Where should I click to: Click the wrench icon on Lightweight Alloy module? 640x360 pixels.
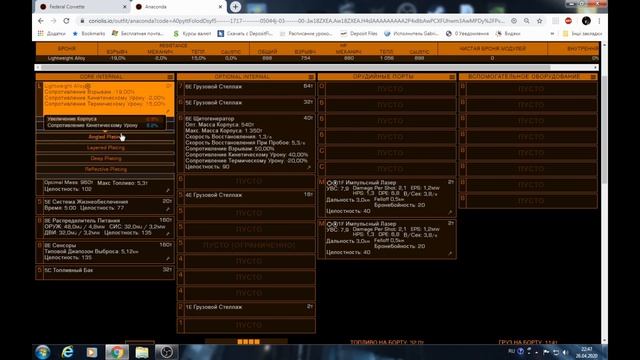[x=168, y=111]
